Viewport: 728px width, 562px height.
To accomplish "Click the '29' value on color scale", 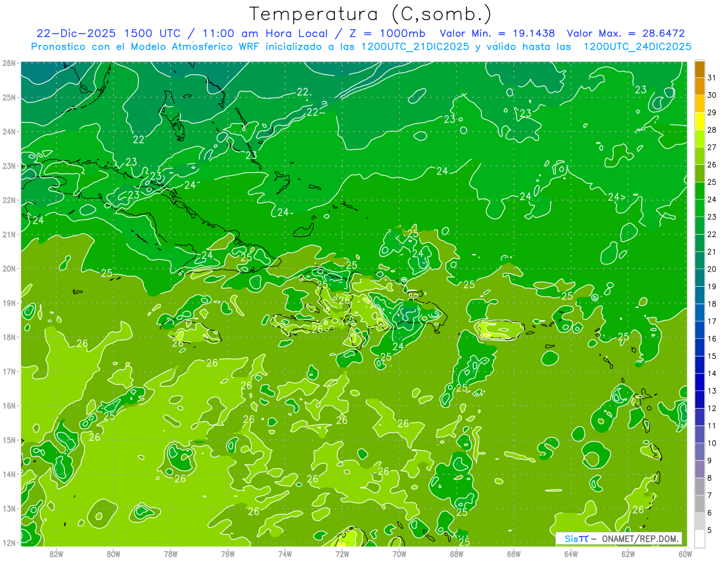I will click(x=712, y=112).
